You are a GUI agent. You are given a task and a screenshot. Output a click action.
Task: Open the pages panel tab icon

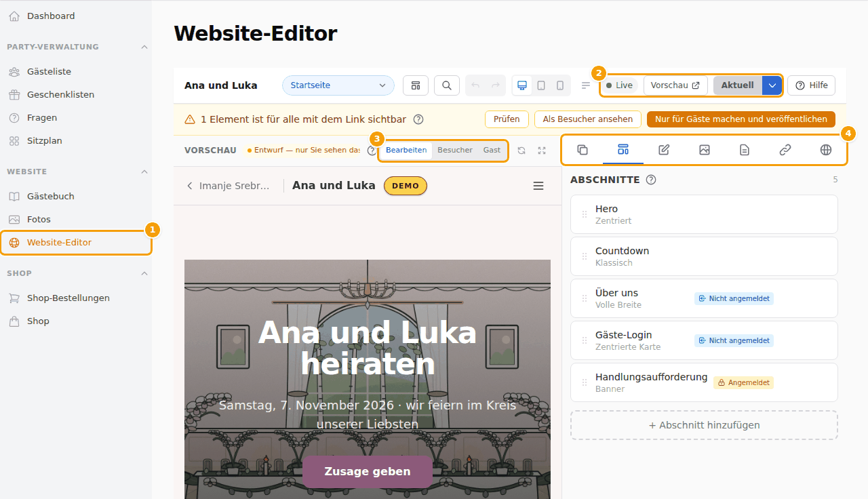pyautogui.click(x=583, y=150)
